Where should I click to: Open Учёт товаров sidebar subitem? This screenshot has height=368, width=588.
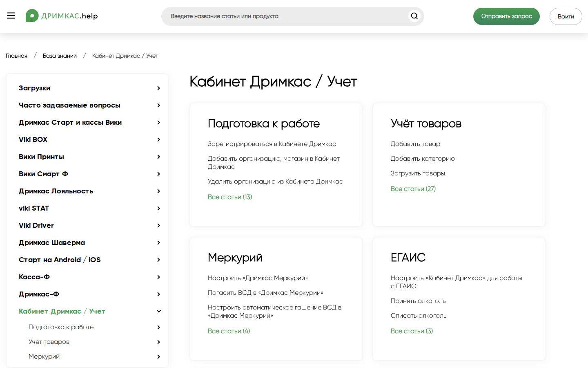coord(49,342)
